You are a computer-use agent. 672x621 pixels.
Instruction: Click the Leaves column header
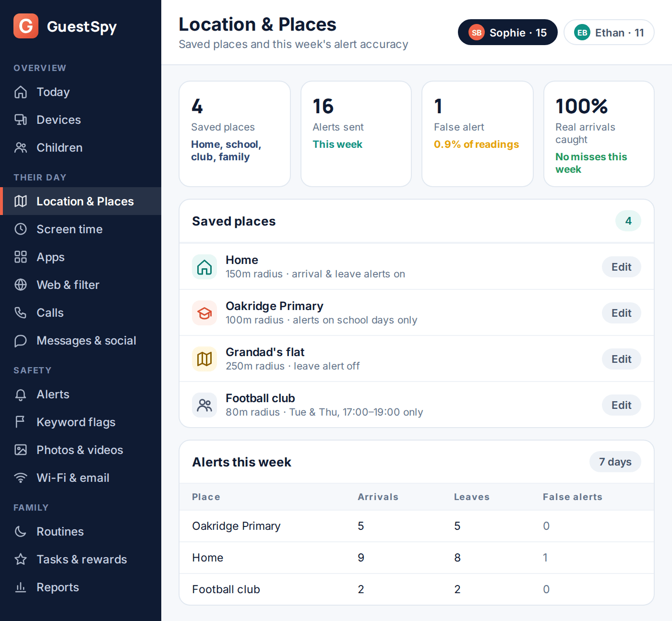coord(471,497)
